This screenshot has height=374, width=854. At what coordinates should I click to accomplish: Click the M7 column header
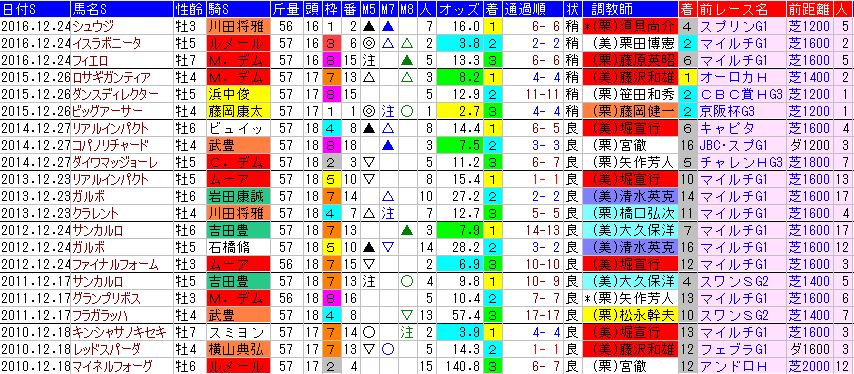coord(388,9)
